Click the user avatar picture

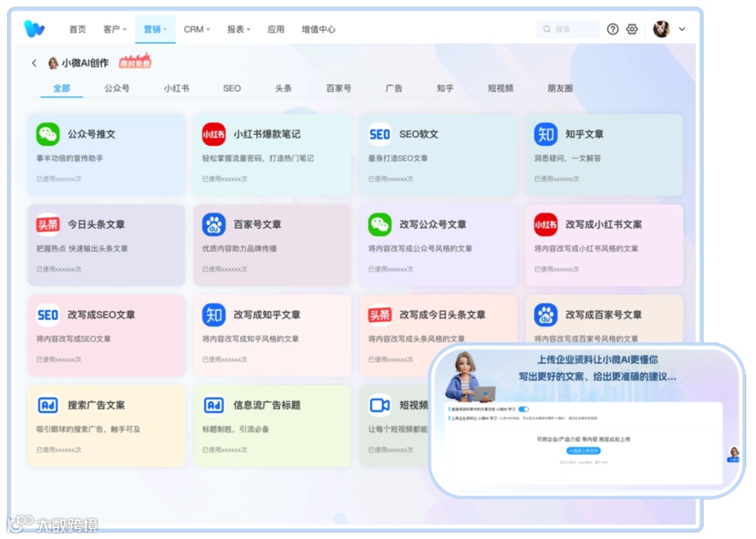pos(661,29)
